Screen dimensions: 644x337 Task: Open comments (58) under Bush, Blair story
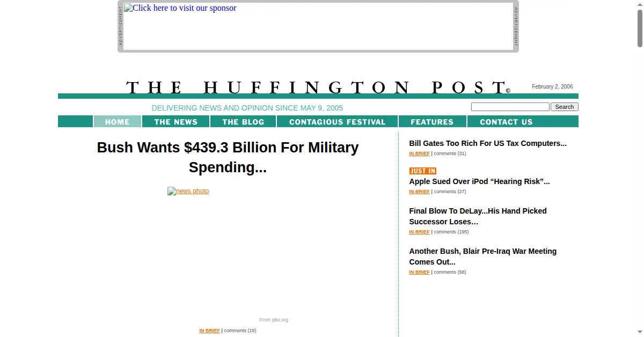pos(450,272)
